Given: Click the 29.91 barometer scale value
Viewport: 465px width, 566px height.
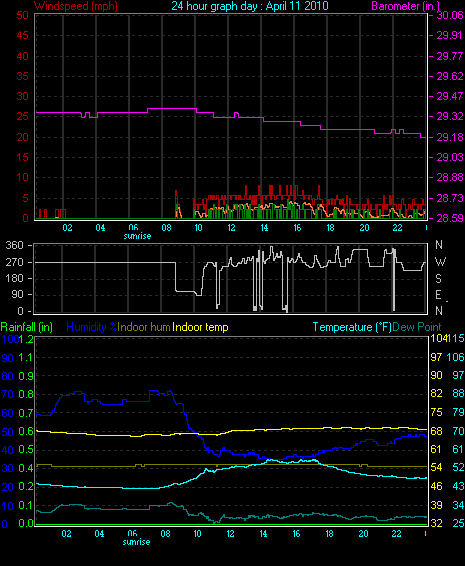Looking at the screenshot, I should pyautogui.click(x=450, y=35).
